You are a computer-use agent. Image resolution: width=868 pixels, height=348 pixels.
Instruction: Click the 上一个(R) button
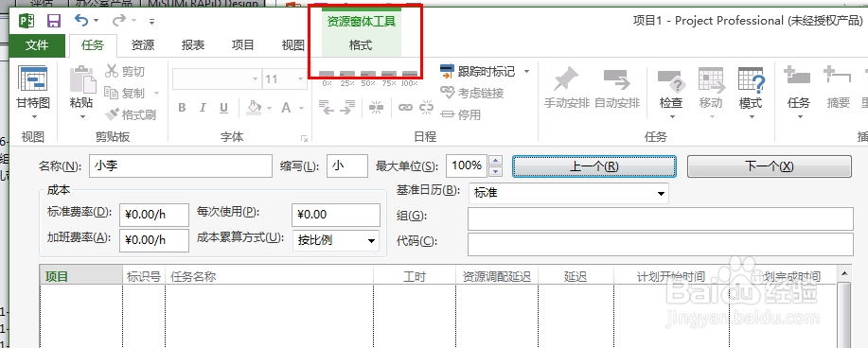(594, 166)
